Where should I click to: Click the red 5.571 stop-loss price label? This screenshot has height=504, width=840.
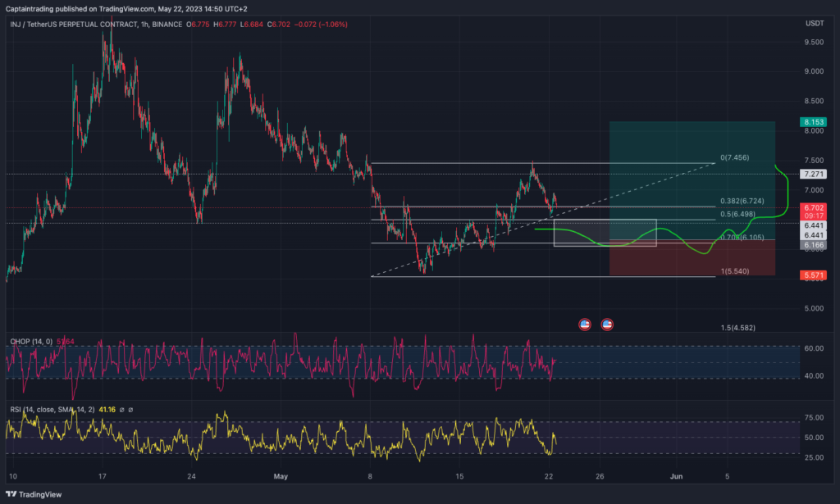811,275
